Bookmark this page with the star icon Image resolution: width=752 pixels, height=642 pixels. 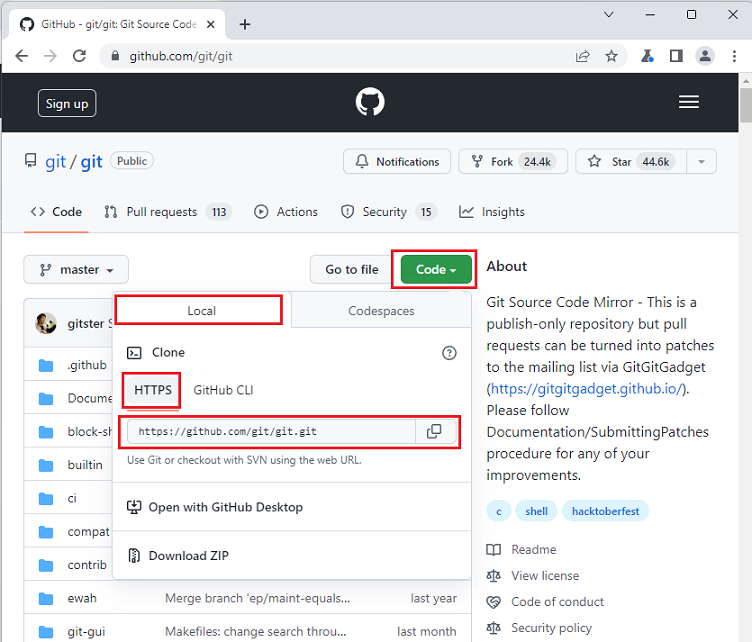(611, 56)
